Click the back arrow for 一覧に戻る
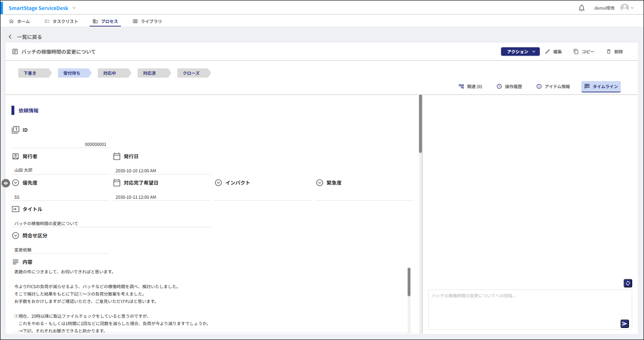 pos(10,37)
